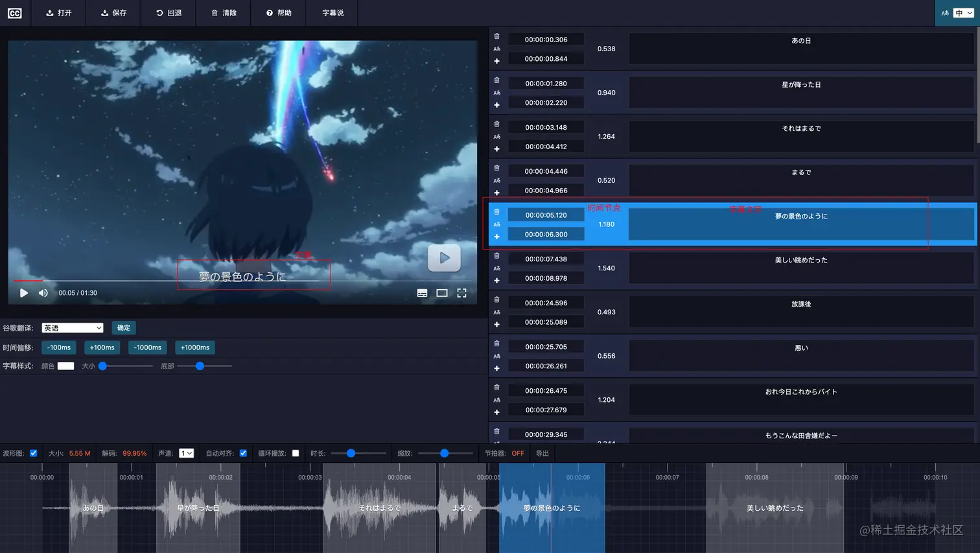Viewport: 980px width, 553px height.
Task: Add a subtitle after the 放課後 row
Action: (496, 325)
